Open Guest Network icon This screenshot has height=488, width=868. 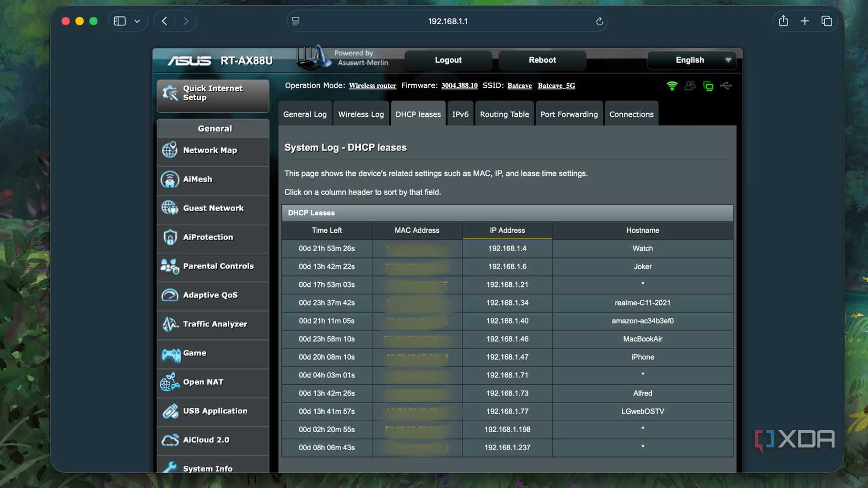coord(169,208)
